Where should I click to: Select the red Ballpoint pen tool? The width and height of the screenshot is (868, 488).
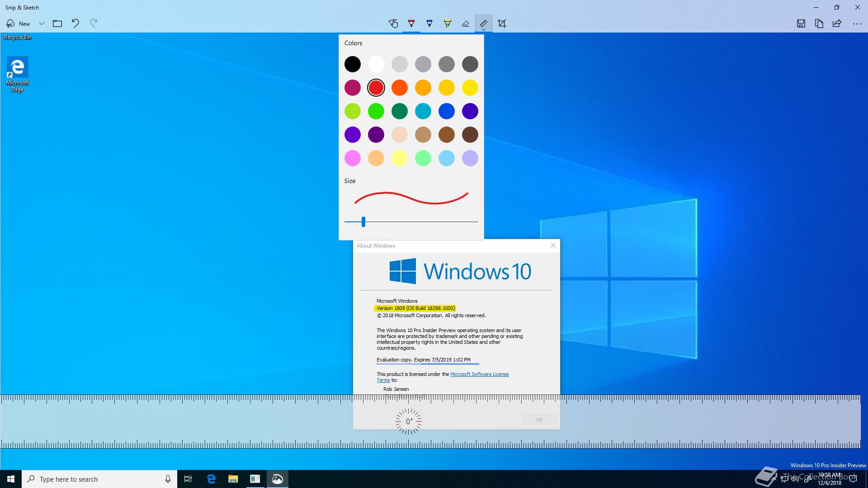point(411,23)
